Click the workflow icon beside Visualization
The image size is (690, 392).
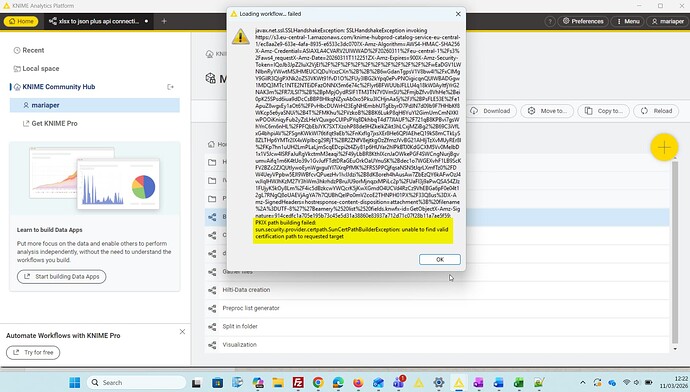click(212, 345)
